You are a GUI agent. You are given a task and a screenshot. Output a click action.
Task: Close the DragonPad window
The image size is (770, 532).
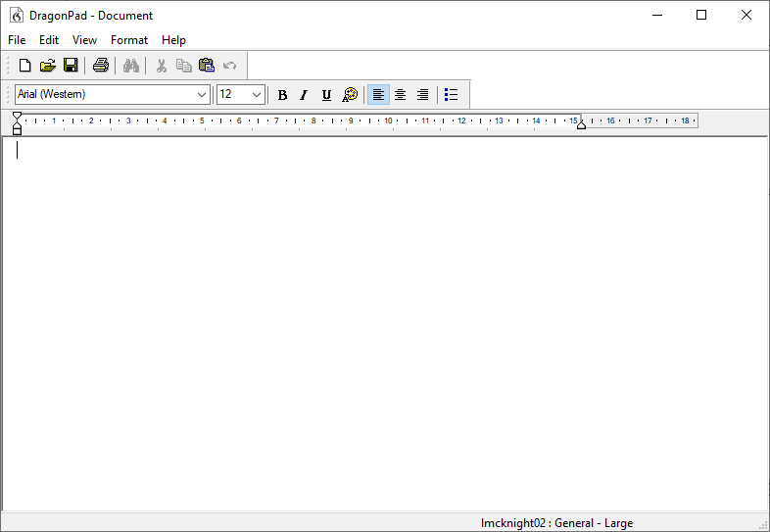pyautogui.click(x=746, y=16)
